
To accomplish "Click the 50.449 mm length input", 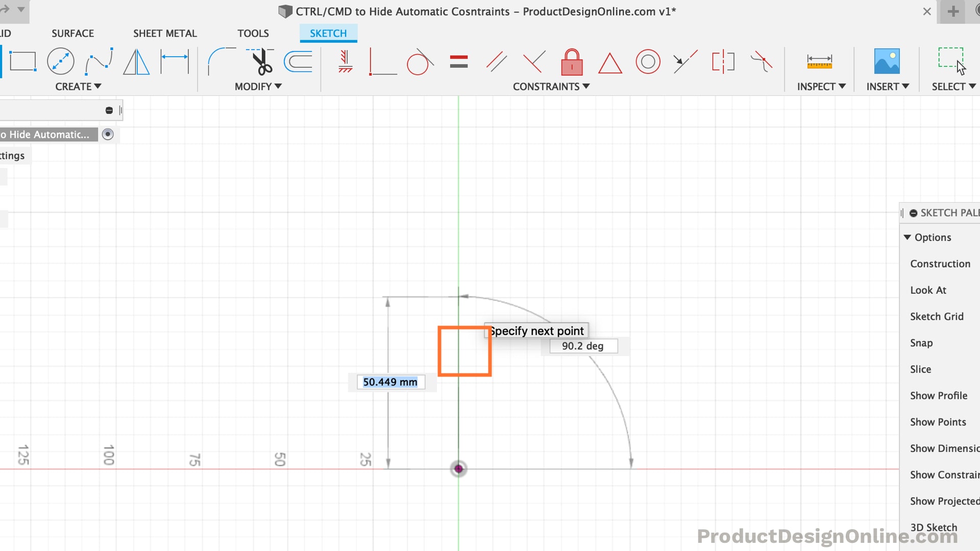I will (390, 382).
